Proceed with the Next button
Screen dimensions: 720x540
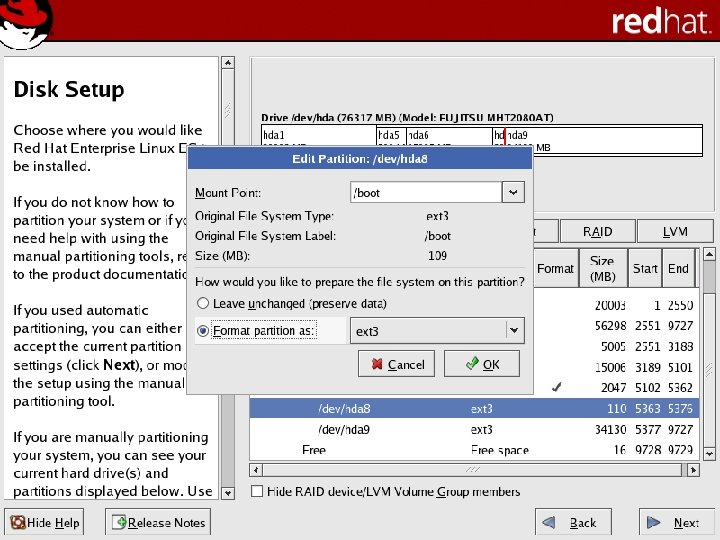coord(677,522)
